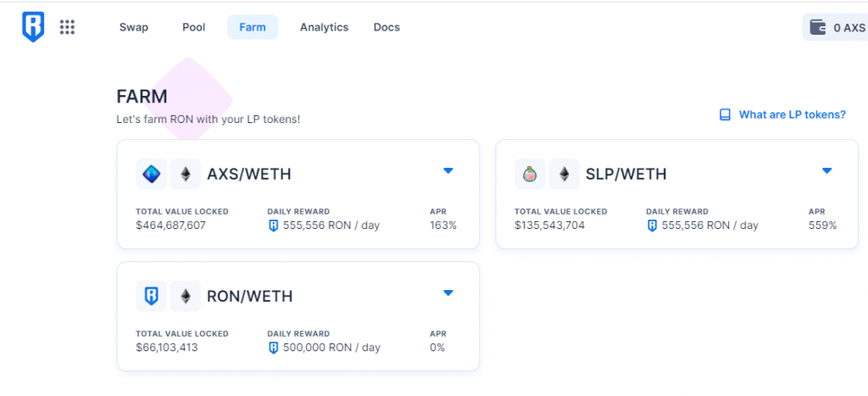Open the apps grid menu icon
Screen dimensions: 868x396
click(67, 27)
